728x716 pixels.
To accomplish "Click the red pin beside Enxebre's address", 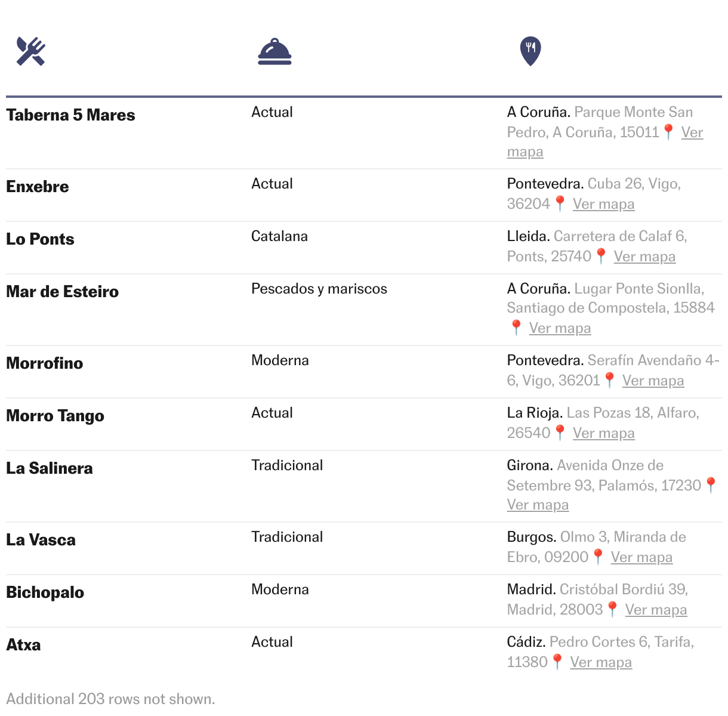I will click(560, 203).
